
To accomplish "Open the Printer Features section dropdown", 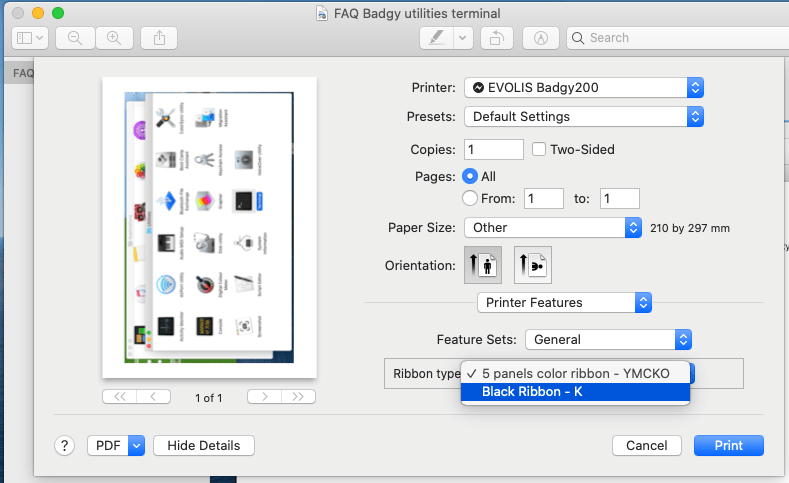I will [x=565, y=302].
